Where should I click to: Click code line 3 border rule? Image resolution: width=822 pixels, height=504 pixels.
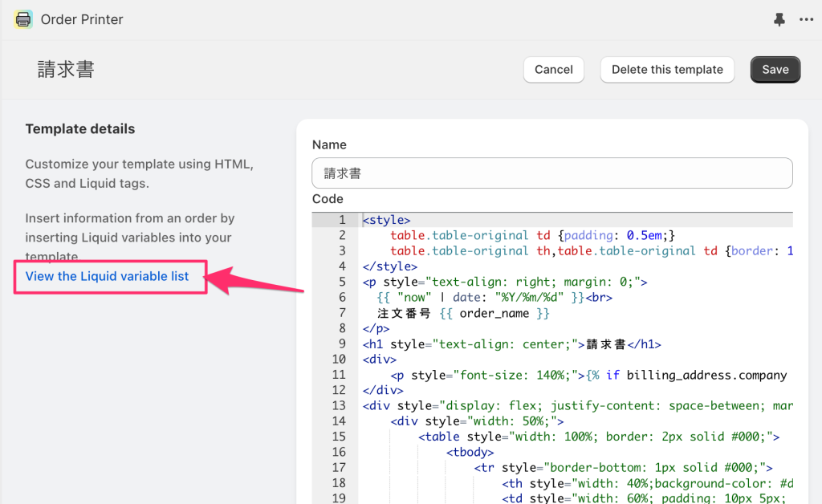[592, 251]
